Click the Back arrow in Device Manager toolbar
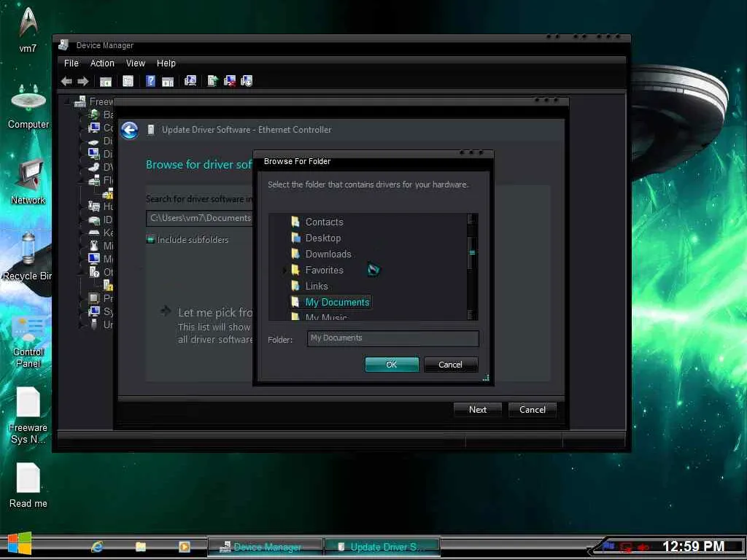 (66, 82)
